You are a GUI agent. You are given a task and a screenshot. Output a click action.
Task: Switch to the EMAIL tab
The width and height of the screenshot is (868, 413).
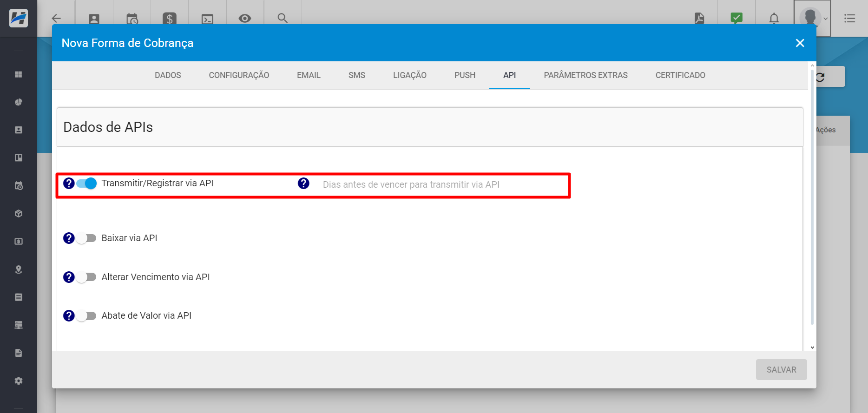pyautogui.click(x=309, y=75)
